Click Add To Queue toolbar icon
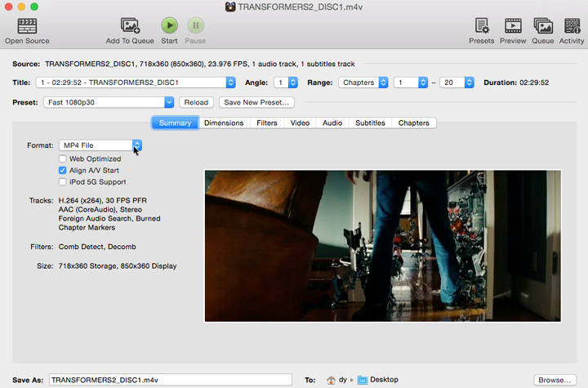 tap(130, 26)
